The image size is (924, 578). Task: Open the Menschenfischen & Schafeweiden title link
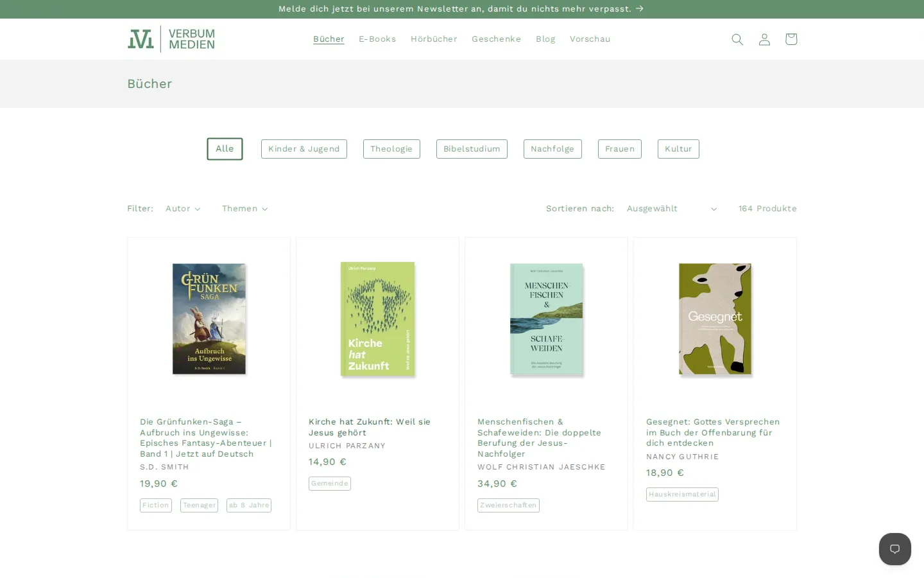tap(540, 438)
